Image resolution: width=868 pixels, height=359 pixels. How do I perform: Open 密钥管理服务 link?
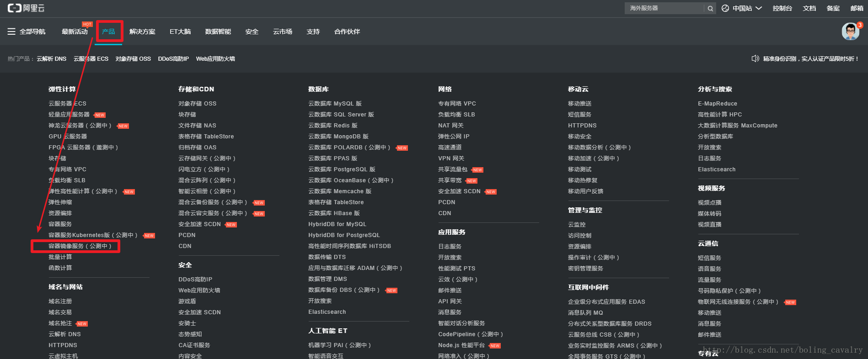585,269
